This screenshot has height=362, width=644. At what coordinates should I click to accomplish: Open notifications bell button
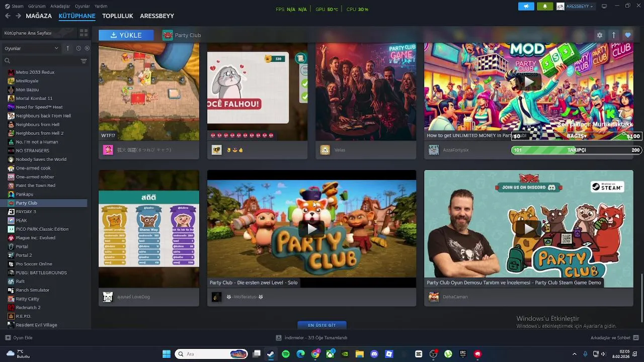[x=545, y=7]
